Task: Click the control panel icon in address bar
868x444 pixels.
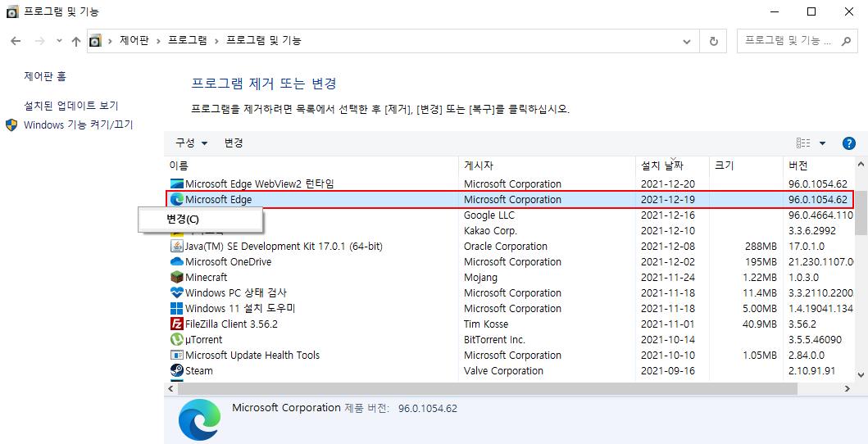Action: coord(96,41)
